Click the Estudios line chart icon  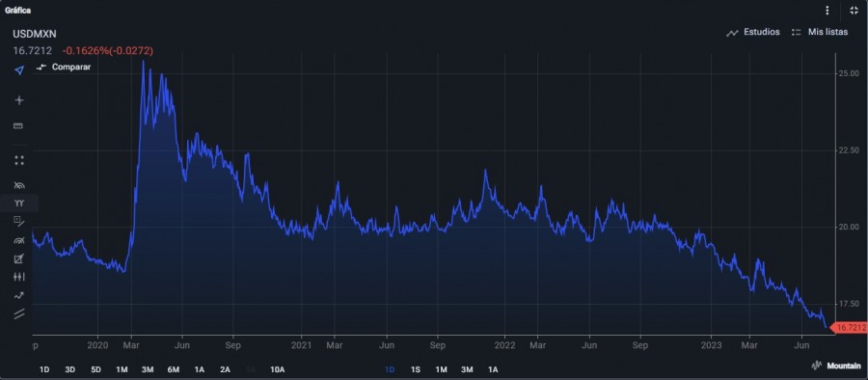point(732,33)
